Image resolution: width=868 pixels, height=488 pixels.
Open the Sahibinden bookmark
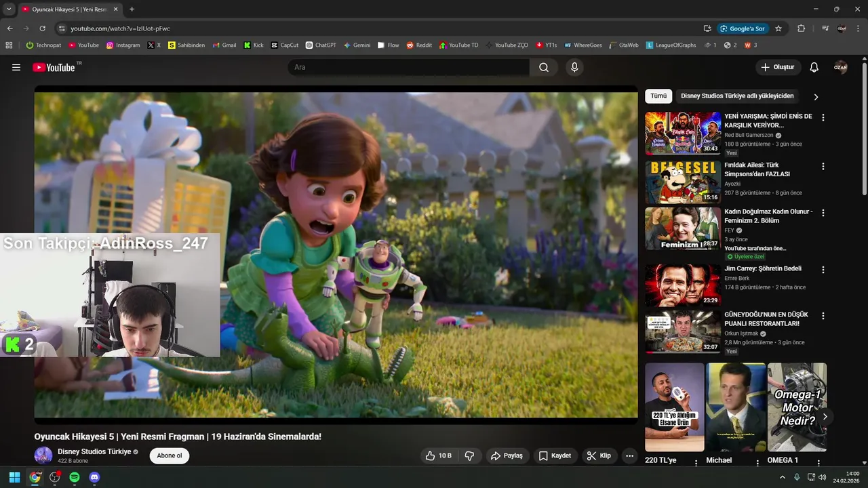point(186,45)
